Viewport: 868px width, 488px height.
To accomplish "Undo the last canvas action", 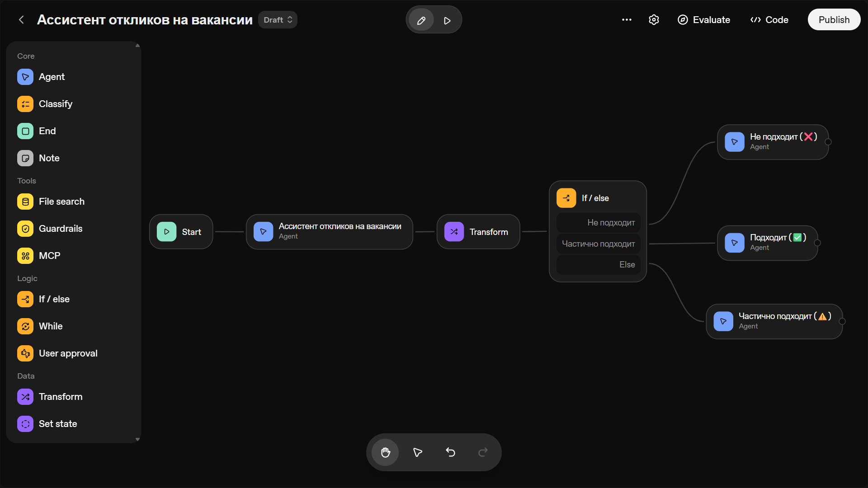I will [x=450, y=452].
